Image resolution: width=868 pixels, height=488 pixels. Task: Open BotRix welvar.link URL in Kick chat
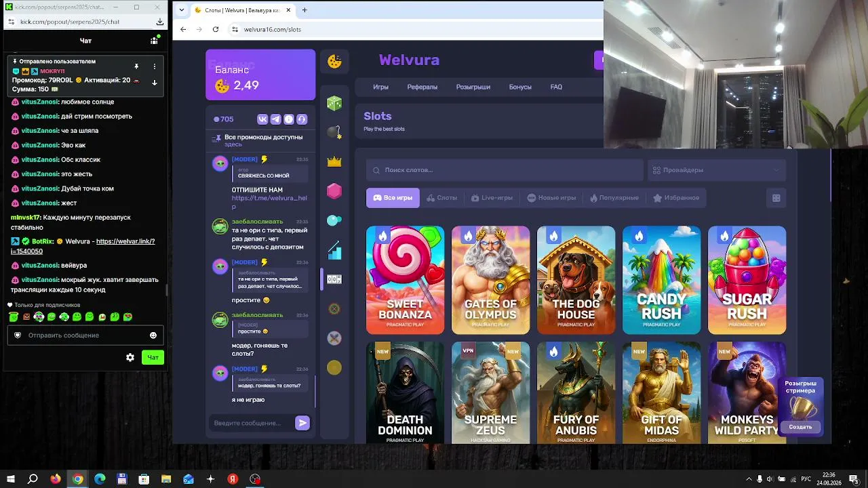pos(83,246)
